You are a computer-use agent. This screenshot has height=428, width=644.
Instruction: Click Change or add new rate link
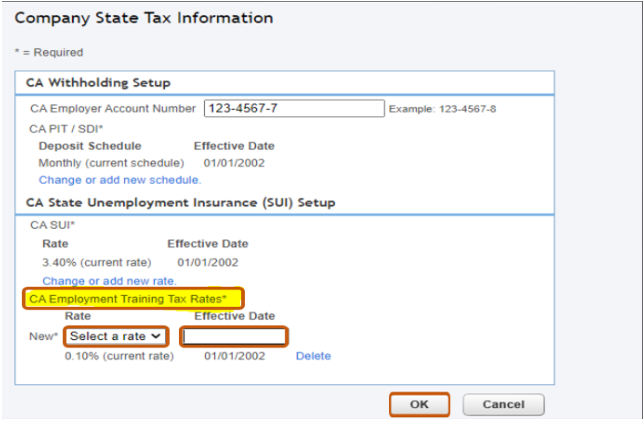pos(109,281)
